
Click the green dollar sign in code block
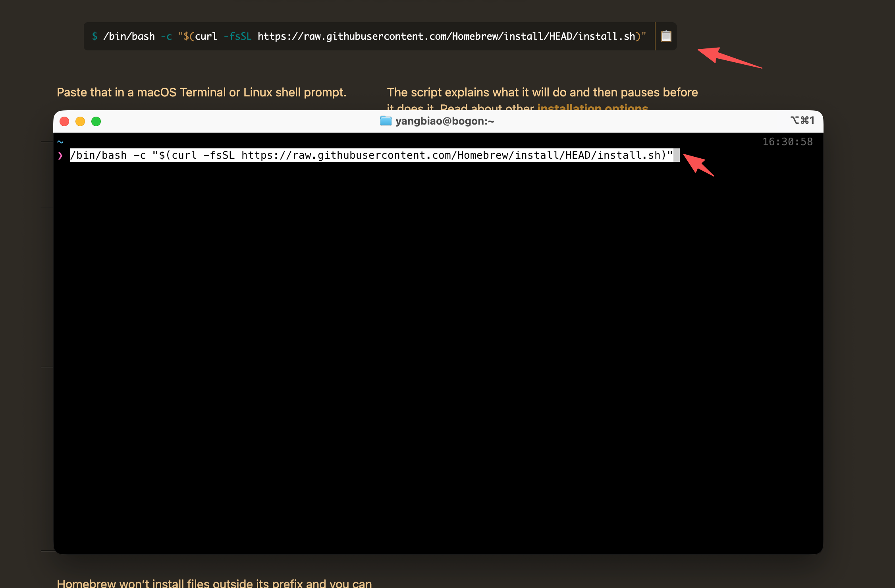95,36
